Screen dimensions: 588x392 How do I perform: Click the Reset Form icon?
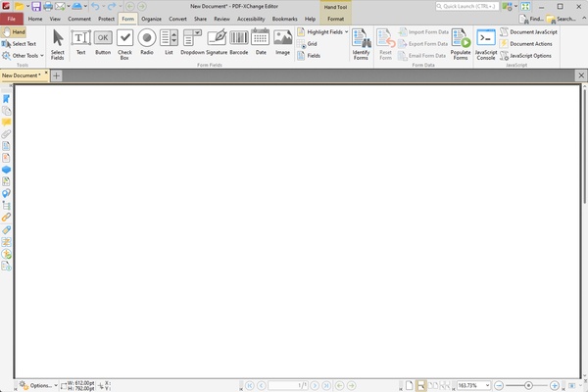coord(385,44)
